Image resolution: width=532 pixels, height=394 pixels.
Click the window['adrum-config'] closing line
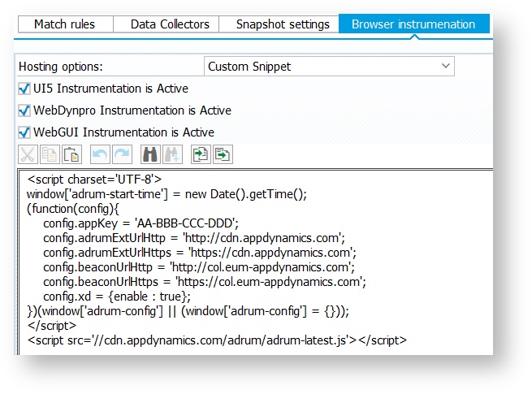tap(188, 311)
